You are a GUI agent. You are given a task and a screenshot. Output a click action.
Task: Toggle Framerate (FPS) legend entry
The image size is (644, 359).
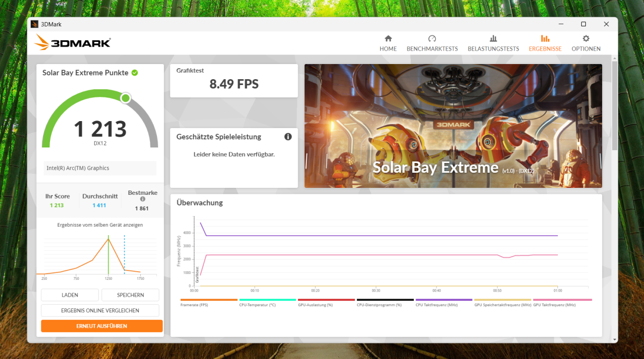[x=209, y=302]
